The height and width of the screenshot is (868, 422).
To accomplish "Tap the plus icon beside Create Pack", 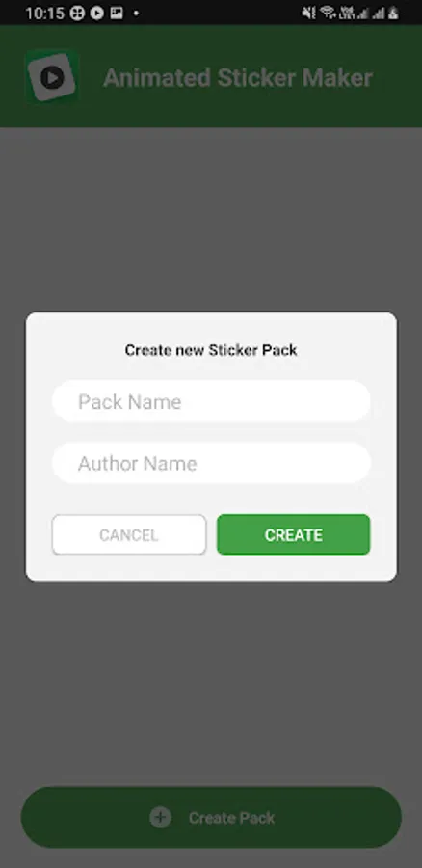I will [x=160, y=817].
